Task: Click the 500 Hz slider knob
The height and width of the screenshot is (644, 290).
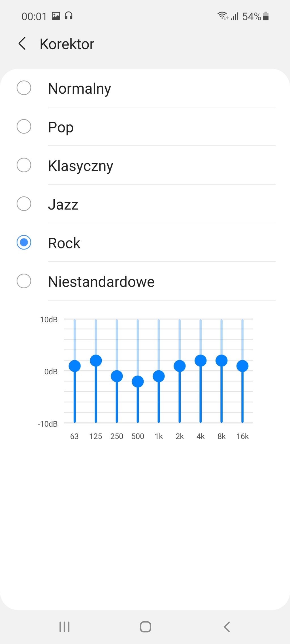Action: 138,381
